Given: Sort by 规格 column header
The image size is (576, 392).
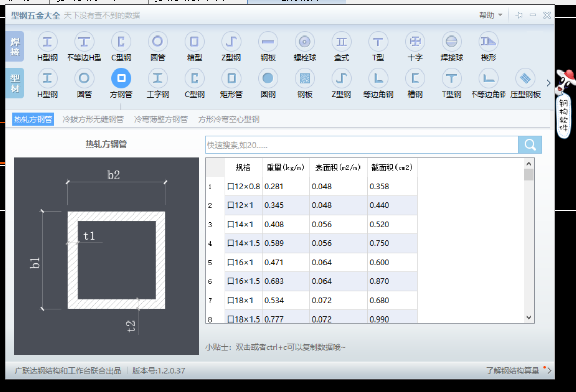Looking at the screenshot, I should point(243,167).
